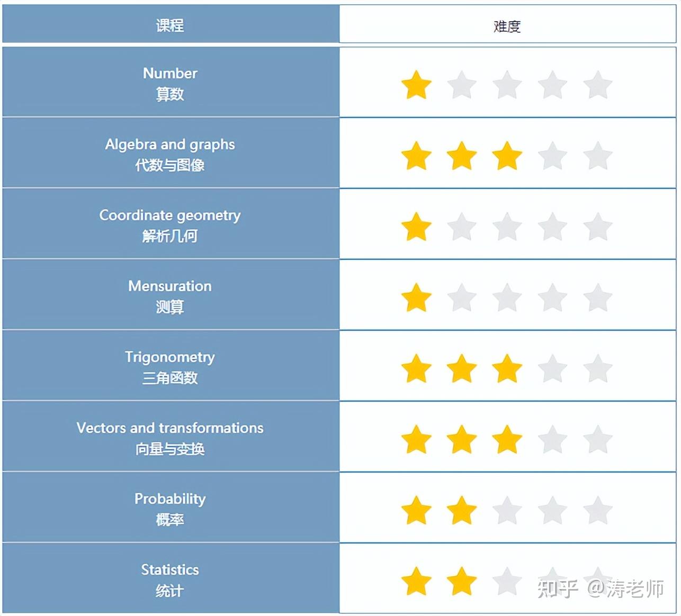Select fourth grey star for Vectors and transformations
681x616 pixels.
(x=552, y=439)
